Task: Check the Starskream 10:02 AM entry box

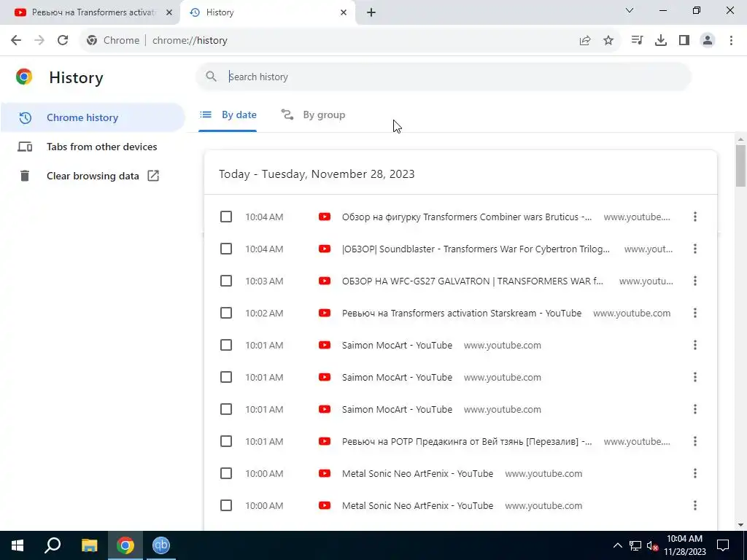Action: 226,313
